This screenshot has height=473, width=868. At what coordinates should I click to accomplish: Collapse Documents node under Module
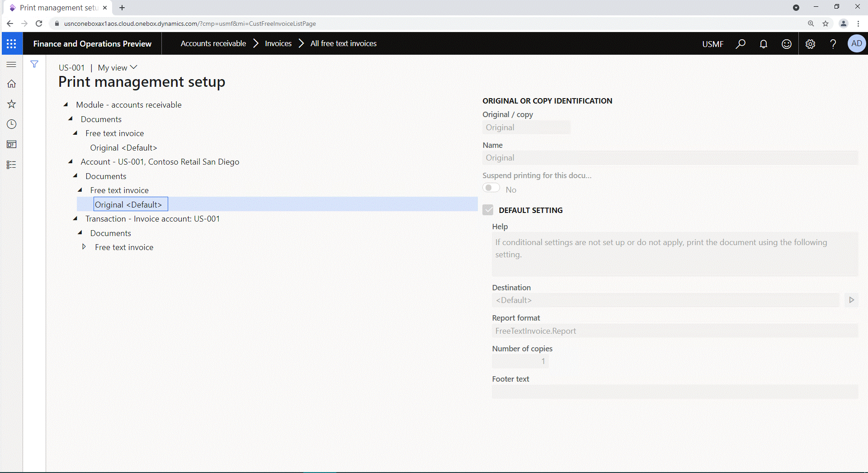point(71,119)
